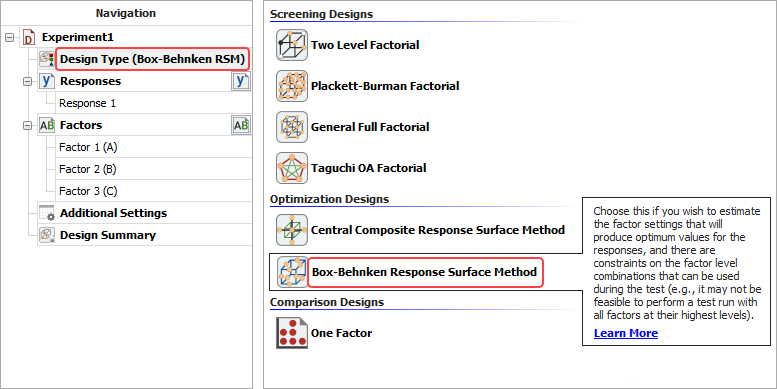Pick the General Full Factorial icon
This screenshot has height=389, width=777.
click(x=292, y=127)
